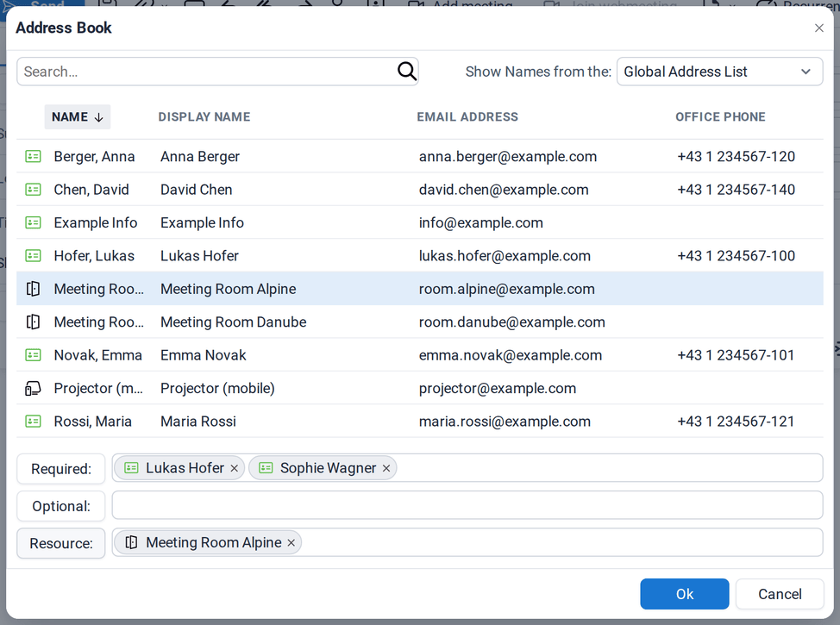Click the room icon in Meeting Room Alpine row
This screenshot has height=625, width=840.
click(34, 289)
